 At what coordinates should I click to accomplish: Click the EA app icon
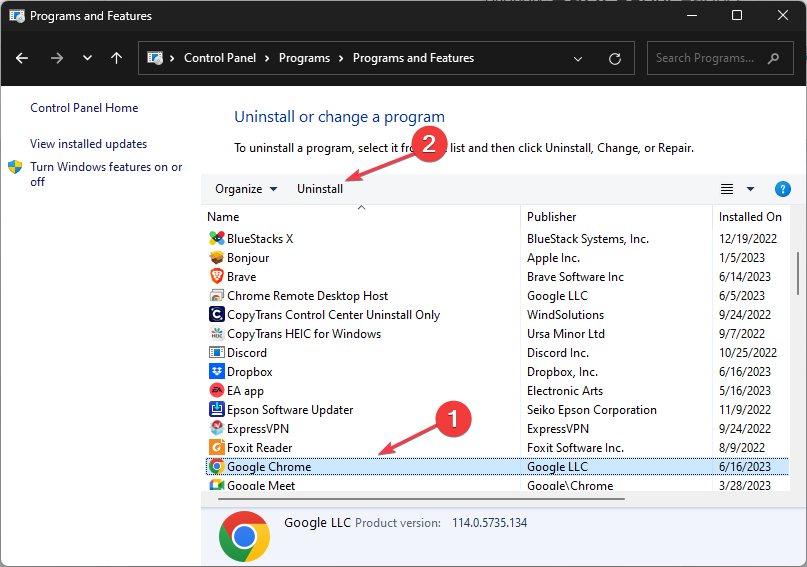tap(217, 391)
